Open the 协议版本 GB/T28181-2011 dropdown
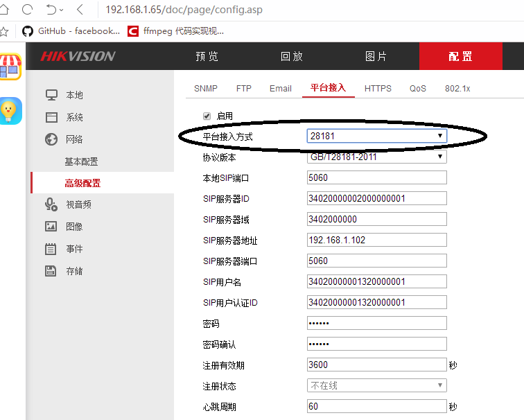 pyautogui.click(x=376, y=157)
